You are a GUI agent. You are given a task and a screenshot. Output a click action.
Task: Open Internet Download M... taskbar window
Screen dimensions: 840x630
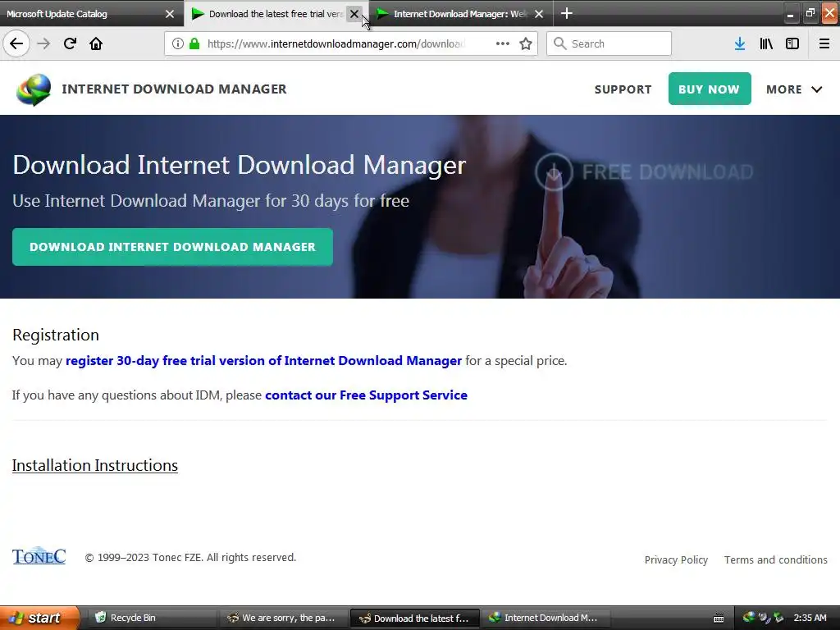point(546,618)
